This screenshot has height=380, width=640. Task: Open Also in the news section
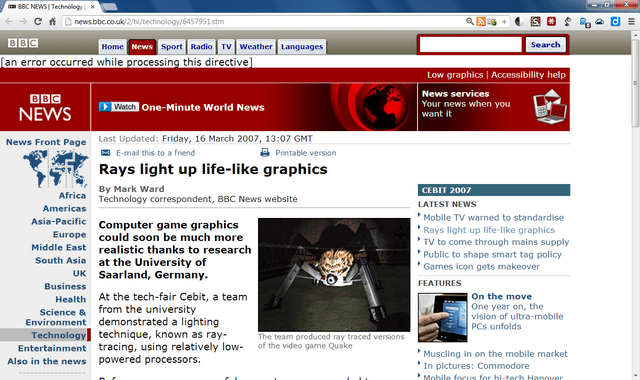click(47, 361)
